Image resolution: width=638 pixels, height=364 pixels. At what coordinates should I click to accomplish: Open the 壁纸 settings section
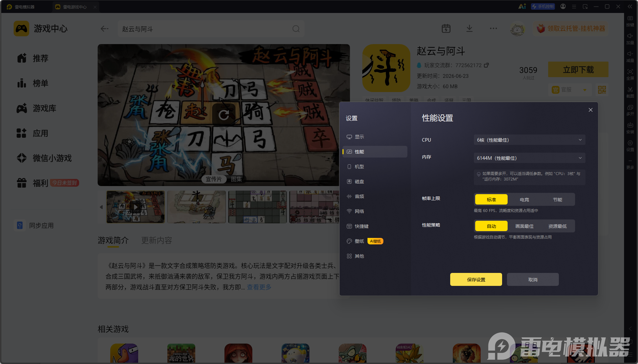(375, 241)
